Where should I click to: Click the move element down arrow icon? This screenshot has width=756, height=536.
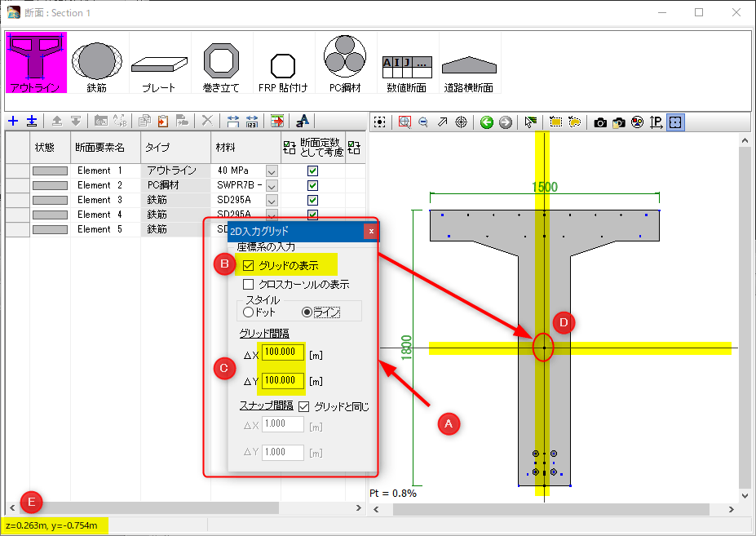pyautogui.click(x=76, y=121)
